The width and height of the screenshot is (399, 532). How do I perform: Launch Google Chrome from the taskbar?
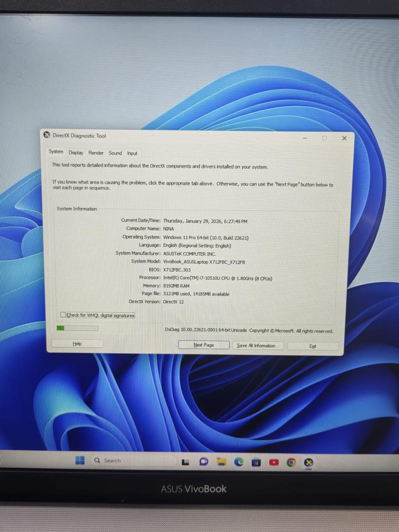[291, 462]
